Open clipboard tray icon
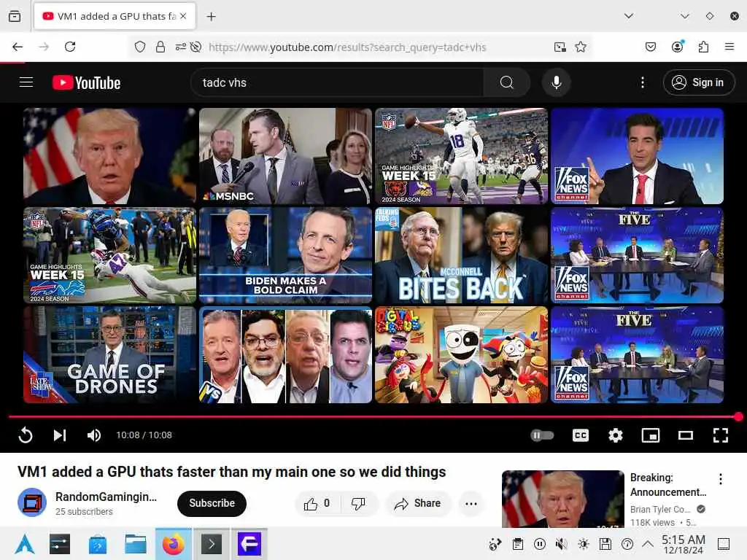Image resolution: width=747 pixels, height=560 pixels. [x=518, y=544]
